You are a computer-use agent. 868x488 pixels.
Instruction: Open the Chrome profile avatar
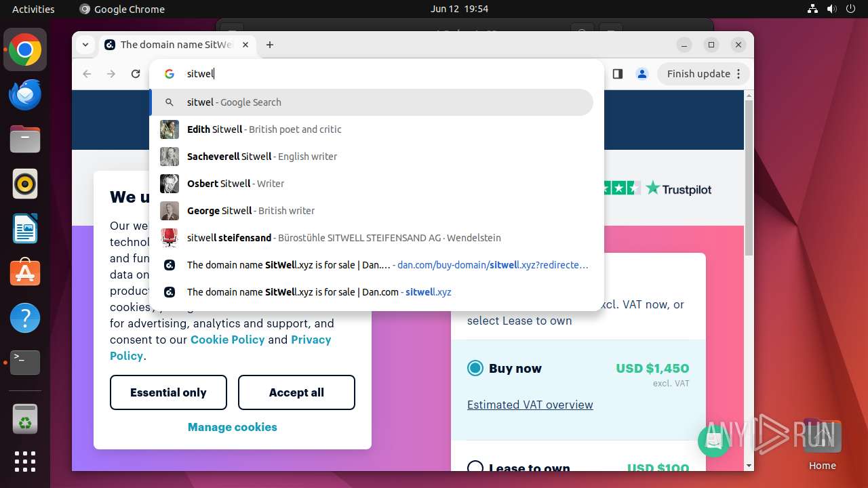point(642,74)
